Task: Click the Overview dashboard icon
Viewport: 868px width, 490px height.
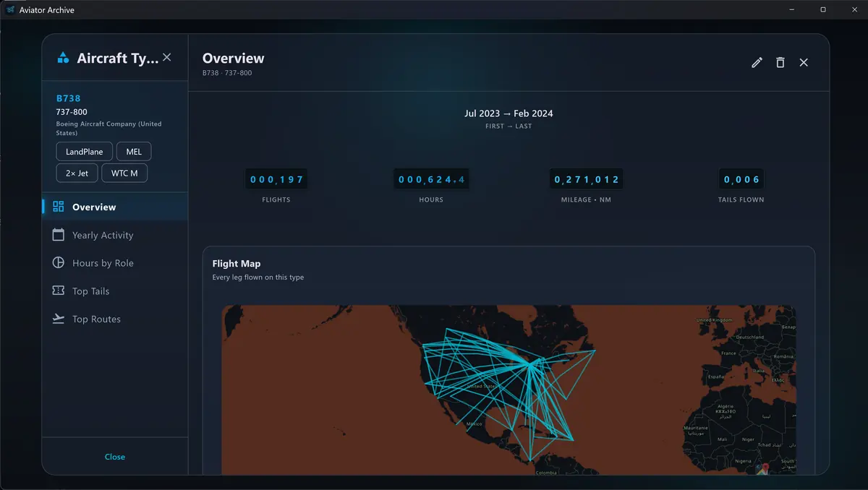Action: pyautogui.click(x=59, y=207)
